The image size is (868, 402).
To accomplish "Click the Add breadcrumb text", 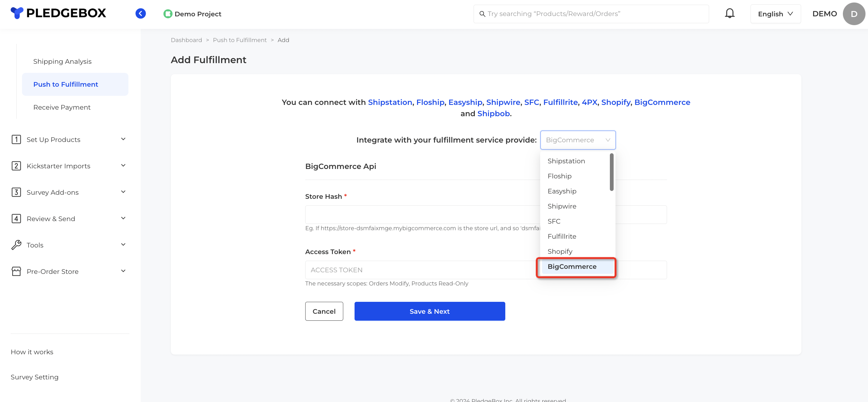I will pos(283,40).
